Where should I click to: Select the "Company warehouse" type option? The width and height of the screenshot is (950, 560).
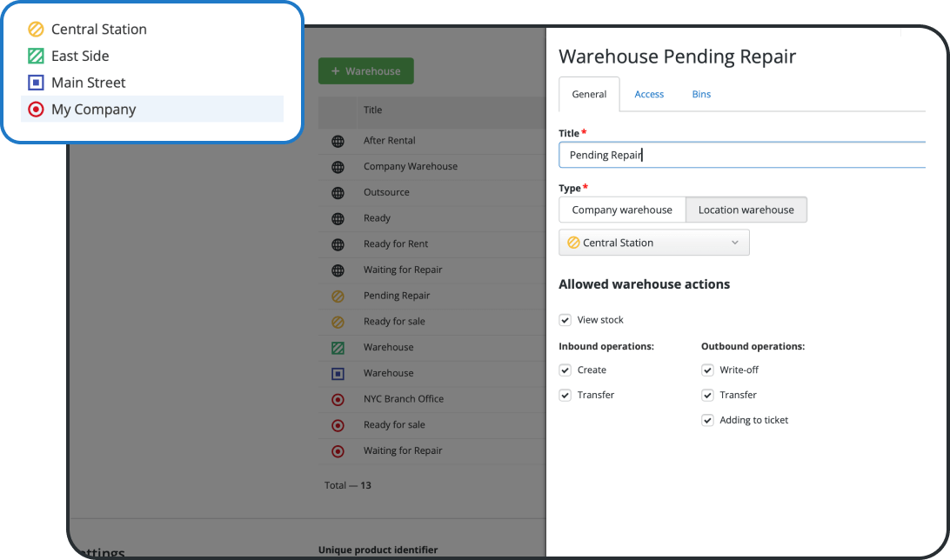(622, 210)
